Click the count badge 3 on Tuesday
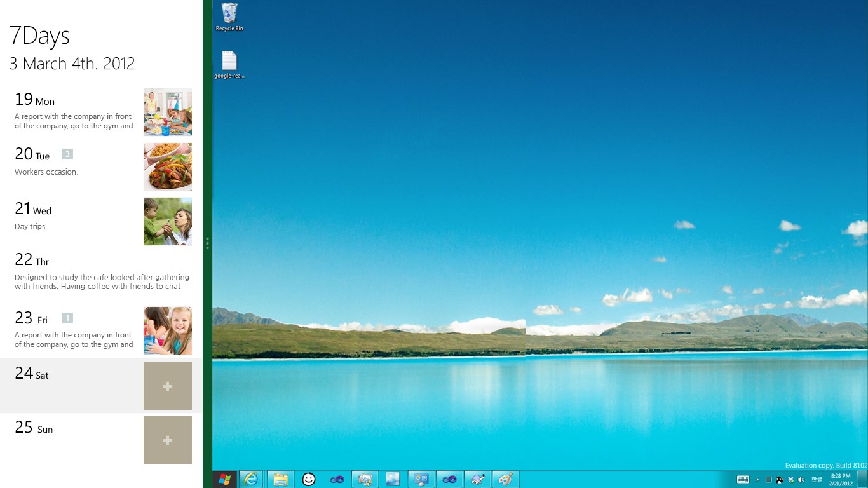Screen dimensions: 868x488 click(67, 154)
